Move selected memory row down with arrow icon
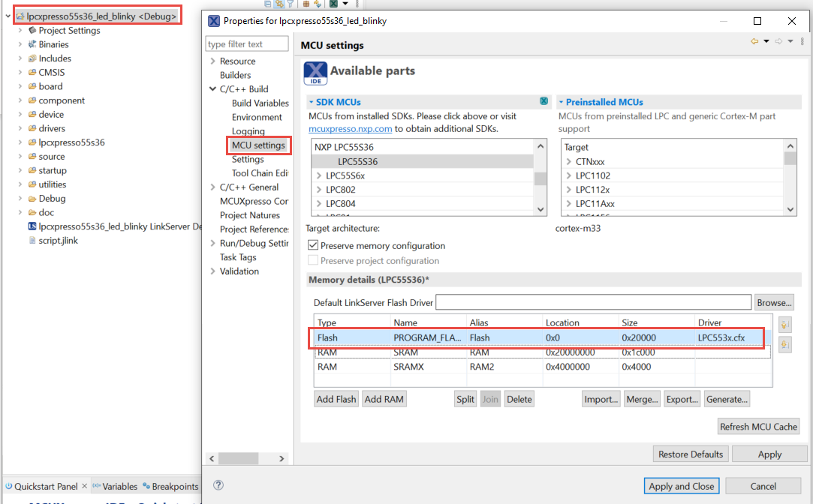Viewport: 813px width, 504px height. pos(784,344)
